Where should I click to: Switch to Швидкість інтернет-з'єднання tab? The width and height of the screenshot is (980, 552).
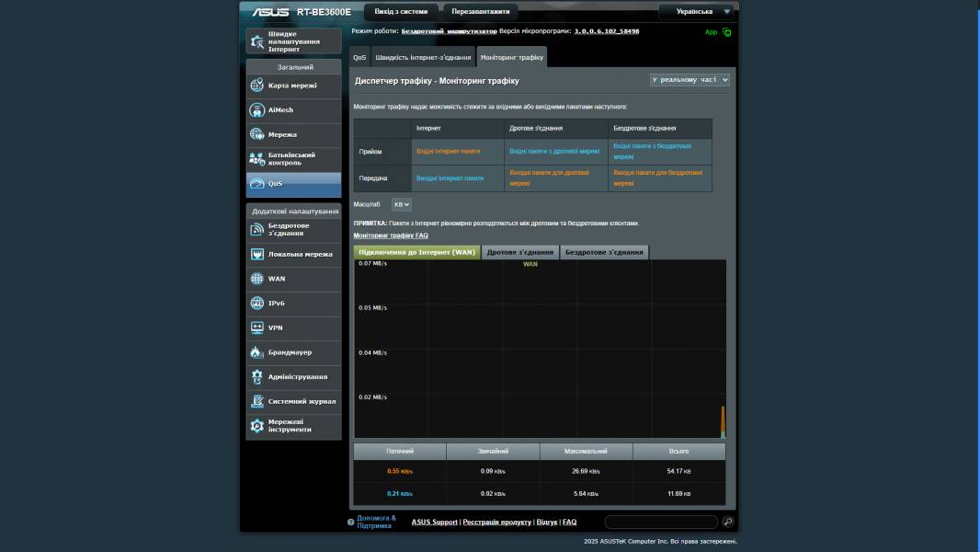(423, 57)
